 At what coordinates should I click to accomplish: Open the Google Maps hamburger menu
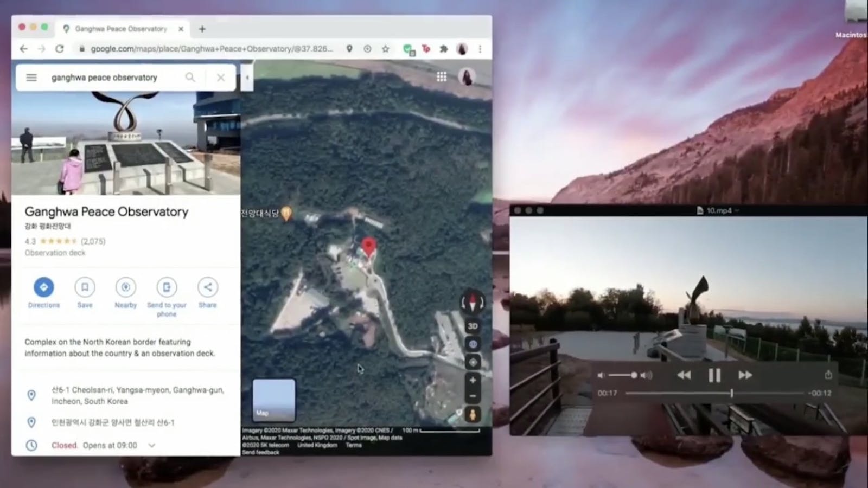(x=31, y=78)
